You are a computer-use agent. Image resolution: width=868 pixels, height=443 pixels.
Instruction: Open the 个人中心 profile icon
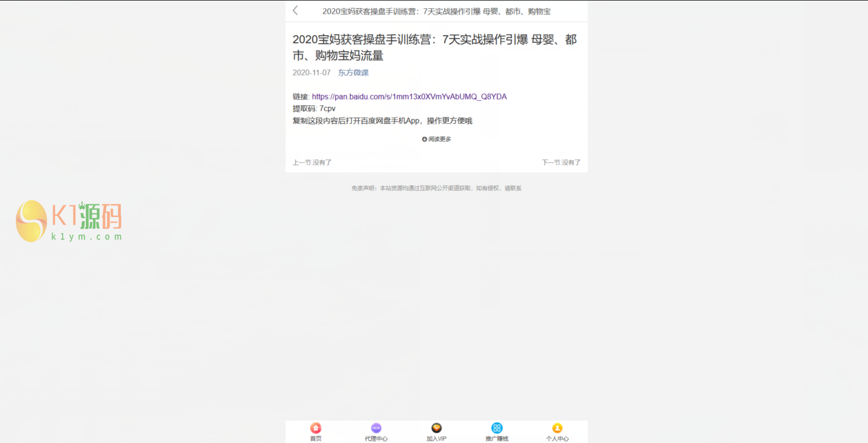point(557,428)
